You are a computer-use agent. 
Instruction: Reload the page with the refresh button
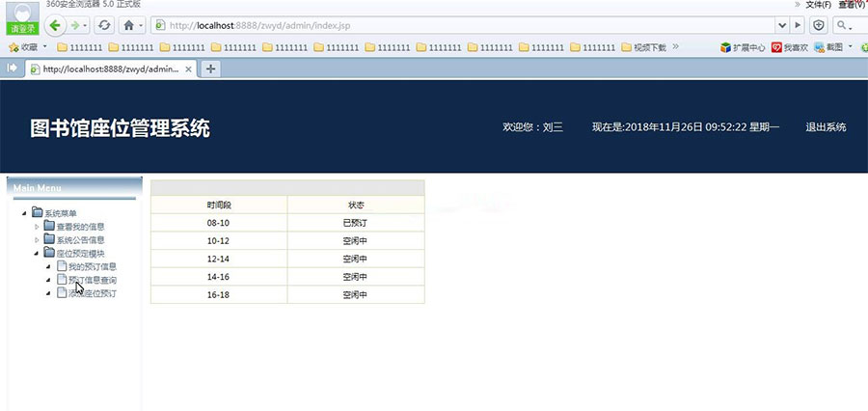[x=104, y=25]
